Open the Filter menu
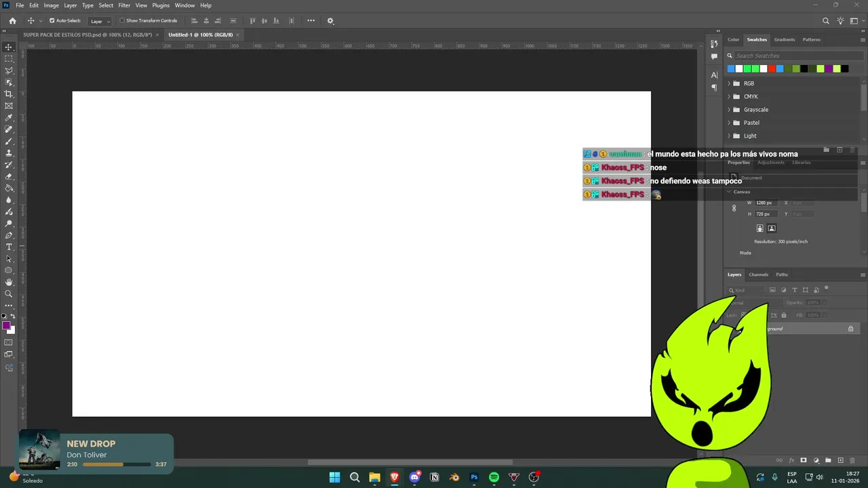This screenshot has height=488, width=868. 124,5
